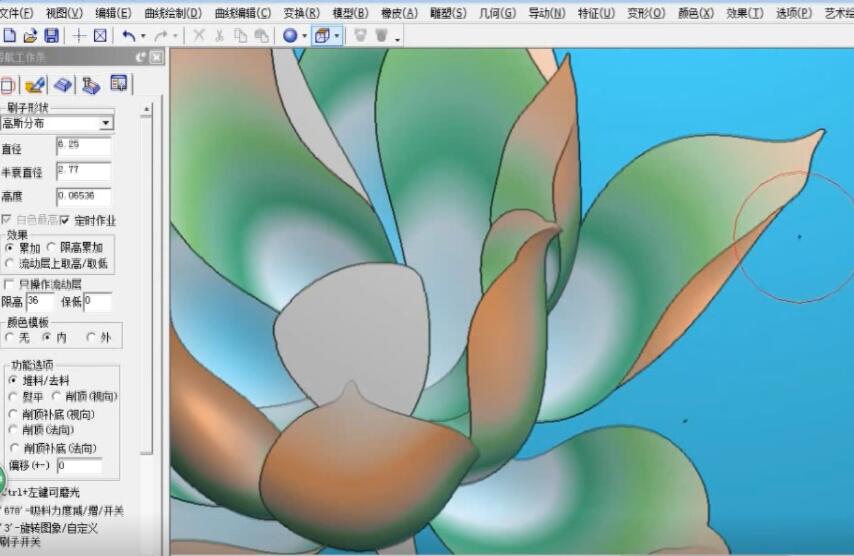Image resolution: width=854 pixels, height=556 pixels.
Task: Click the 直径 diameter input field
Action: [84, 147]
